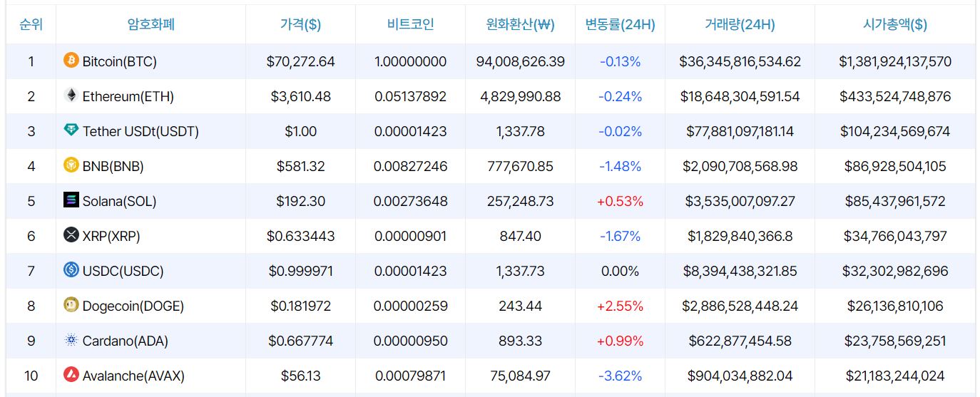Select BNB price $581.32
Image resolution: width=980 pixels, height=397 pixels.
(301, 166)
